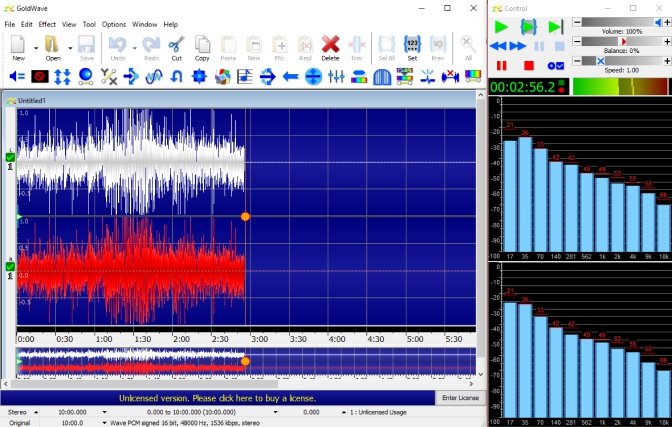This screenshot has height=427, width=672.
Task: Click the speaker with equals sign effect icon
Action: (17, 77)
